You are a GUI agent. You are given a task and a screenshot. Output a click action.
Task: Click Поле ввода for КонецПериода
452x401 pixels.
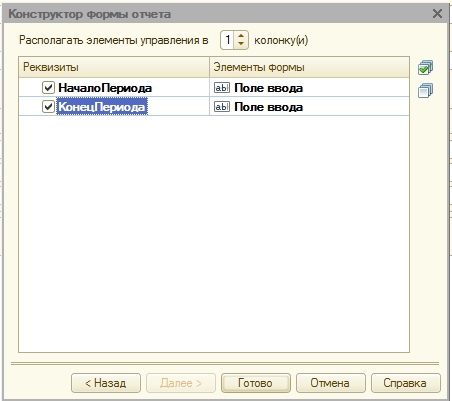[x=268, y=107]
